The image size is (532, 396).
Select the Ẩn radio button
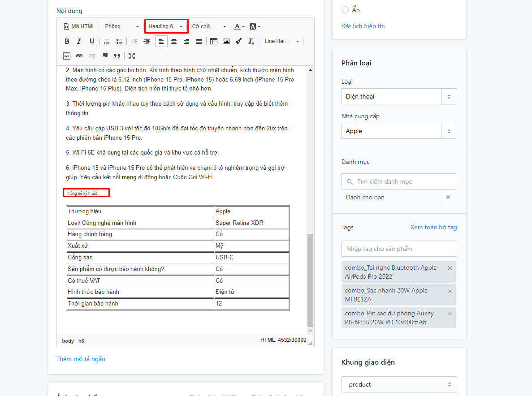point(345,10)
